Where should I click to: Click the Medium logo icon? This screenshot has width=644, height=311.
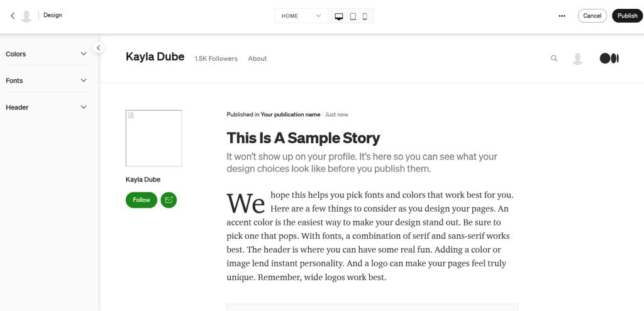click(x=609, y=58)
